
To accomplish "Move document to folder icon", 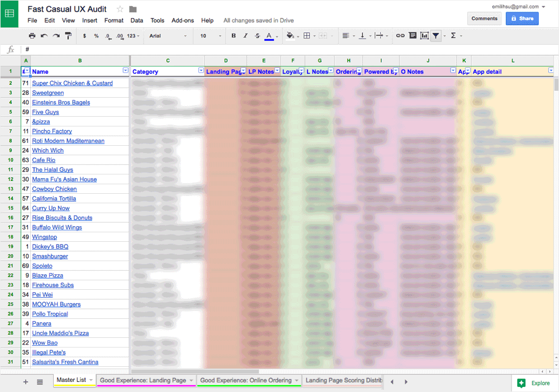I will [132, 9].
